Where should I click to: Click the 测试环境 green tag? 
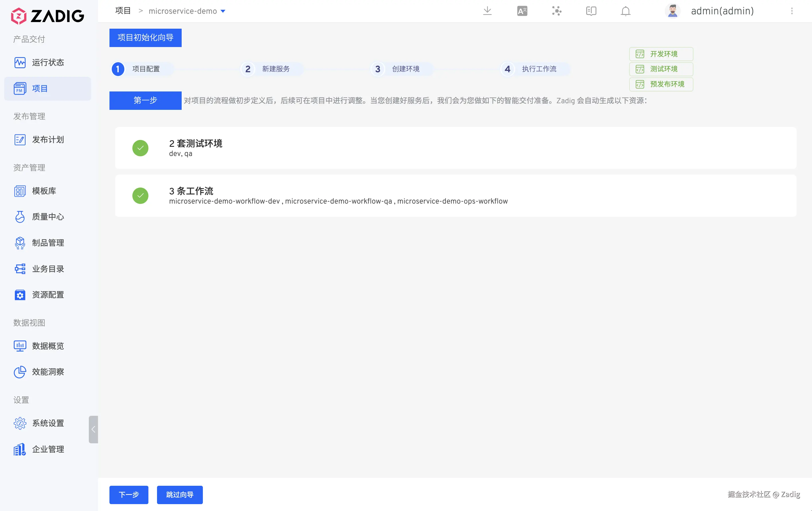661,69
